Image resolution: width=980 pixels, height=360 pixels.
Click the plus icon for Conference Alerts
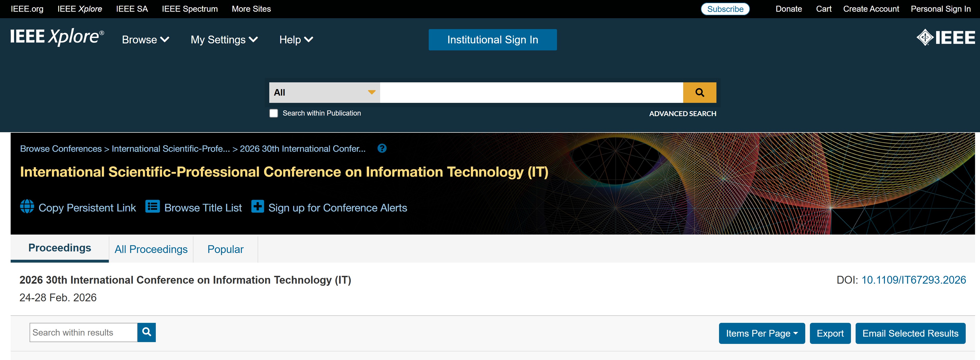258,207
